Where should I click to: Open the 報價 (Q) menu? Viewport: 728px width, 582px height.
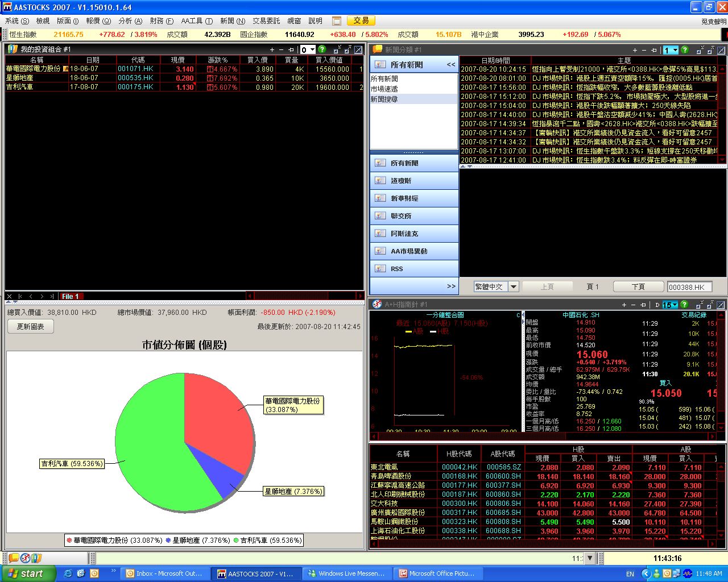[x=98, y=21]
